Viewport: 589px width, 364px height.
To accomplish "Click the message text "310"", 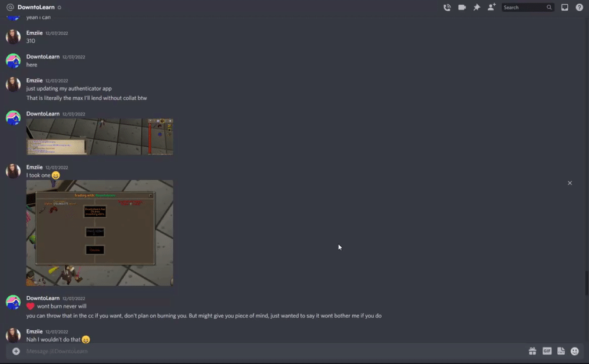I will pyautogui.click(x=31, y=41).
